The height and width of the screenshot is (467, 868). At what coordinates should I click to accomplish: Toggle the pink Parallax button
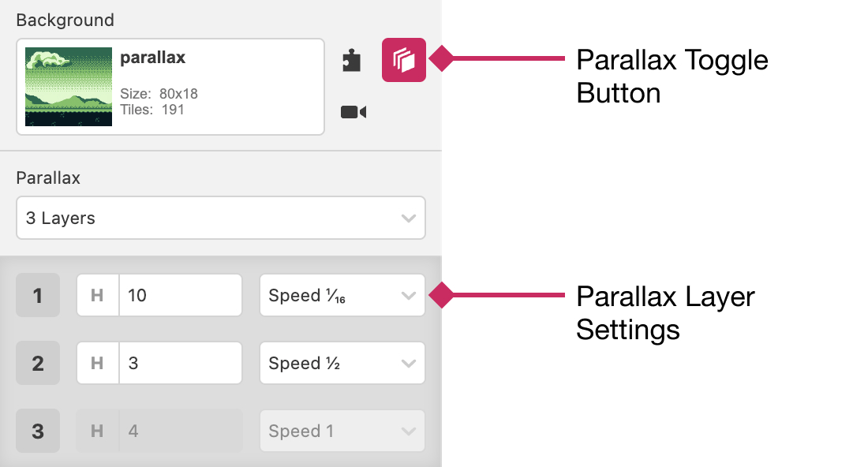click(x=403, y=60)
